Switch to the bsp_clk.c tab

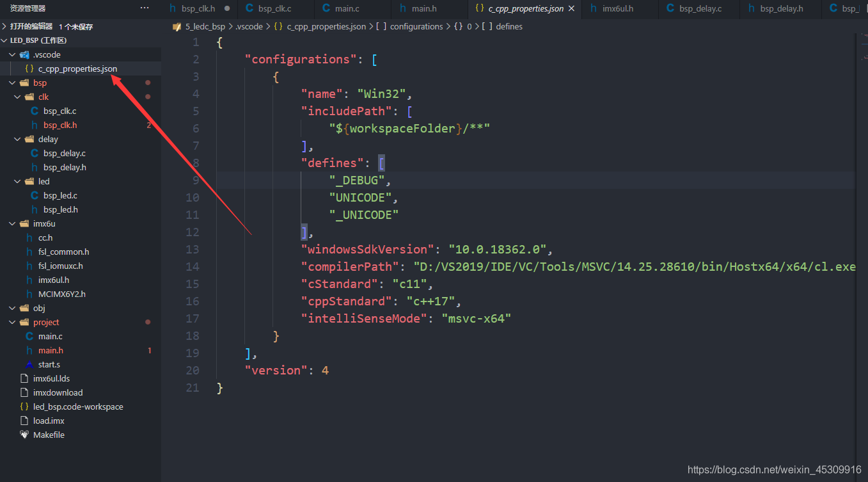point(275,8)
